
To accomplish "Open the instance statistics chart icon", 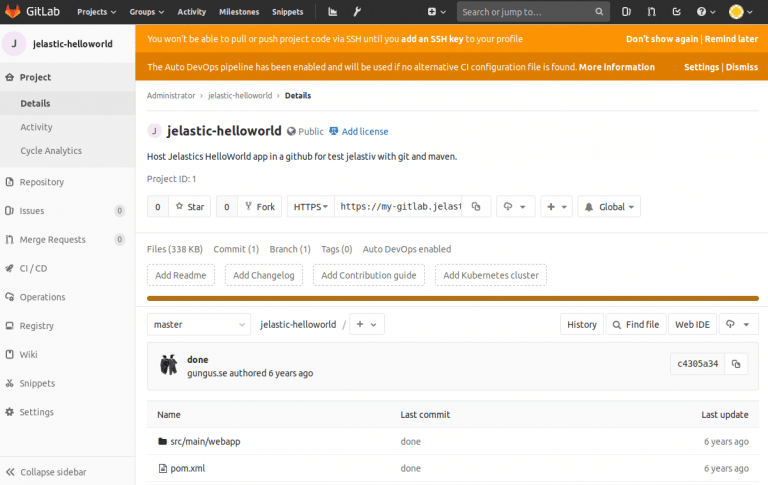I will pos(333,12).
